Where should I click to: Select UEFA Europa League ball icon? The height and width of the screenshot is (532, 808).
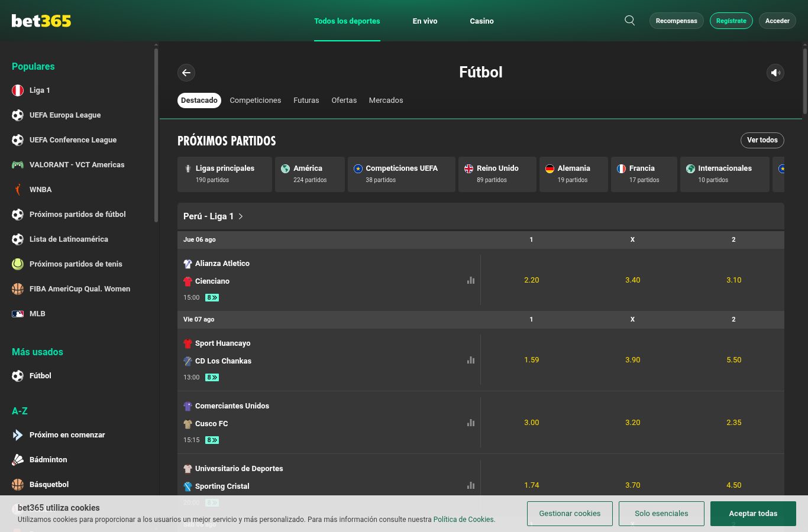[x=18, y=115]
